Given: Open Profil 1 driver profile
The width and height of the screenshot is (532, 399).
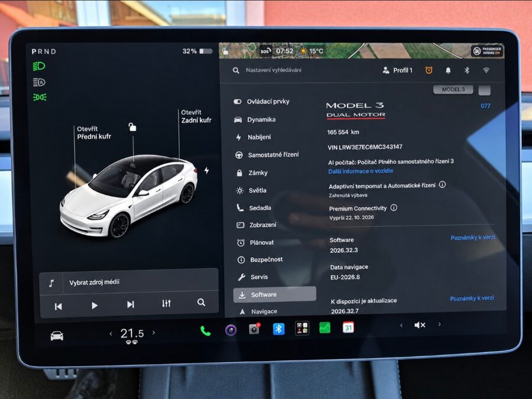Looking at the screenshot, I should click(398, 70).
